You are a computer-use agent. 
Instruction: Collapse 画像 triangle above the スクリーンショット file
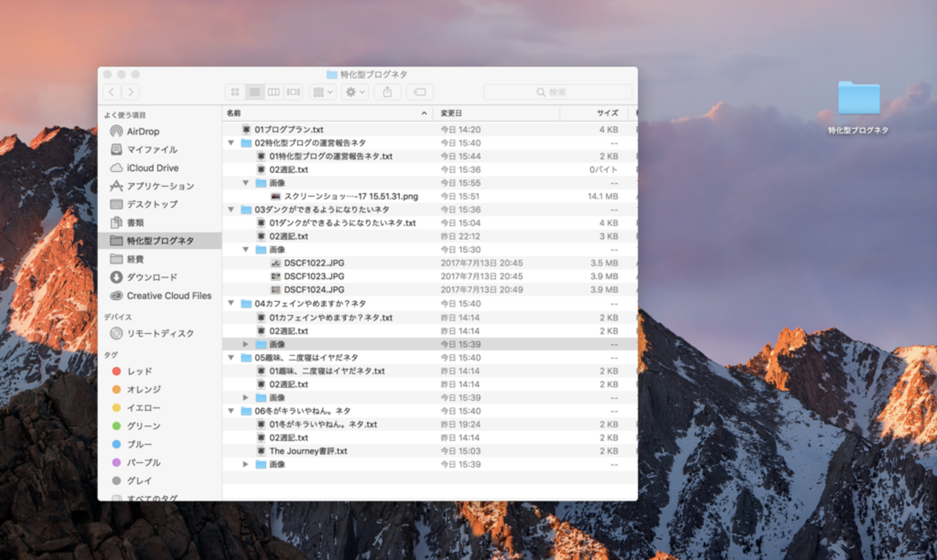tap(246, 183)
